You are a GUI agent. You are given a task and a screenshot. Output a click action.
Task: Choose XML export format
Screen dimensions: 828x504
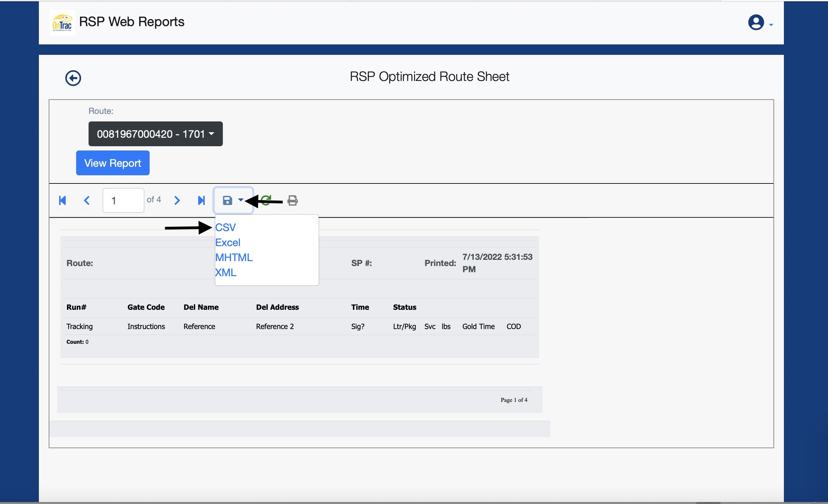click(226, 272)
